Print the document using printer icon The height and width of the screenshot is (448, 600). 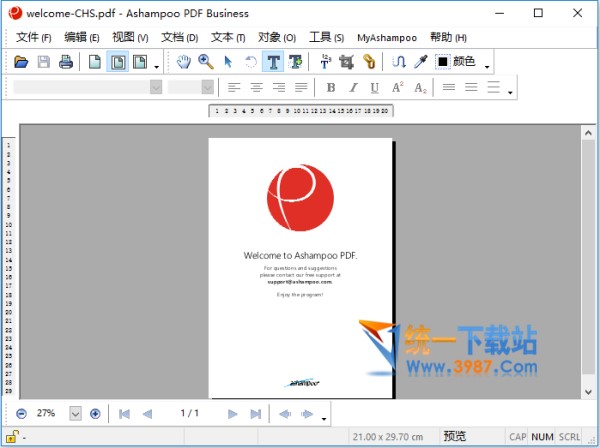(x=66, y=62)
